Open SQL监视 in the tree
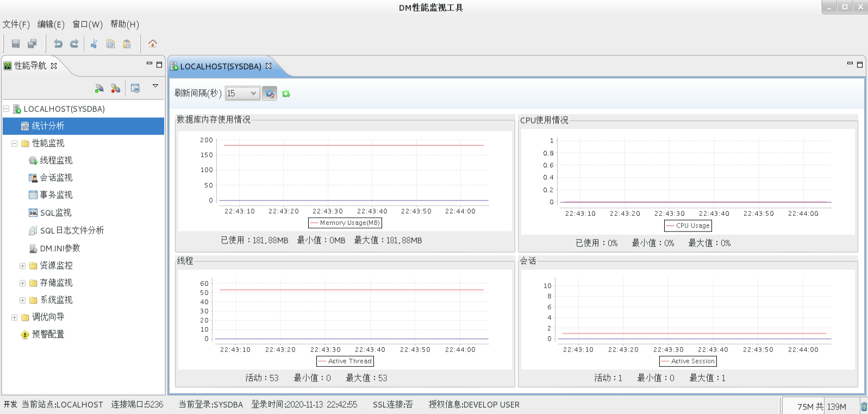Image resolution: width=868 pixels, height=414 pixels. [56, 212]
